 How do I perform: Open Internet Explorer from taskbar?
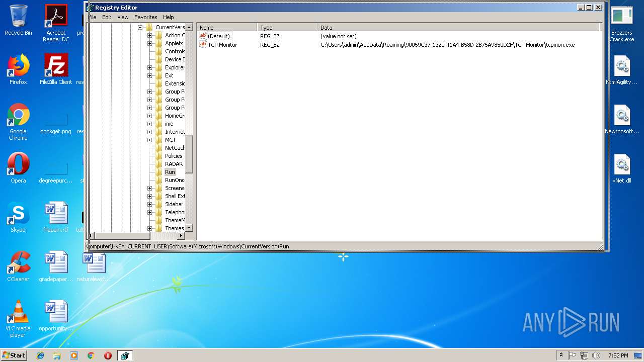click(x=40, y=355)
